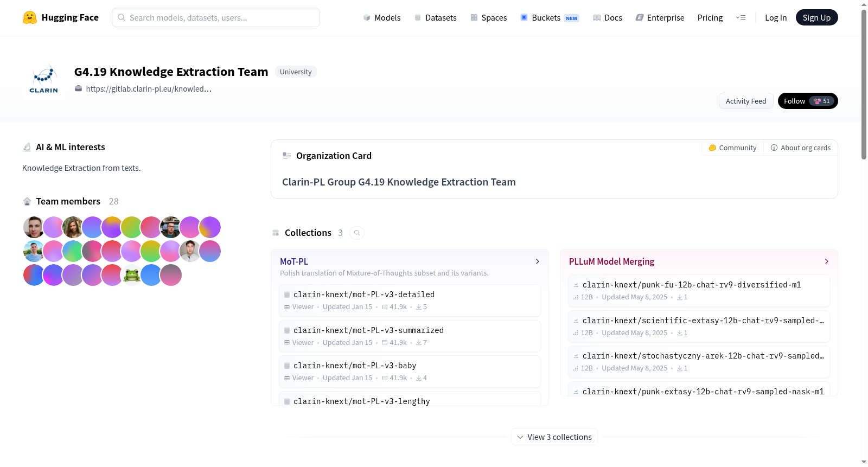Expand the PLLuM Model Merging chevron
Image resolution: width=868 pixels, height=467 pixels.
827,261
